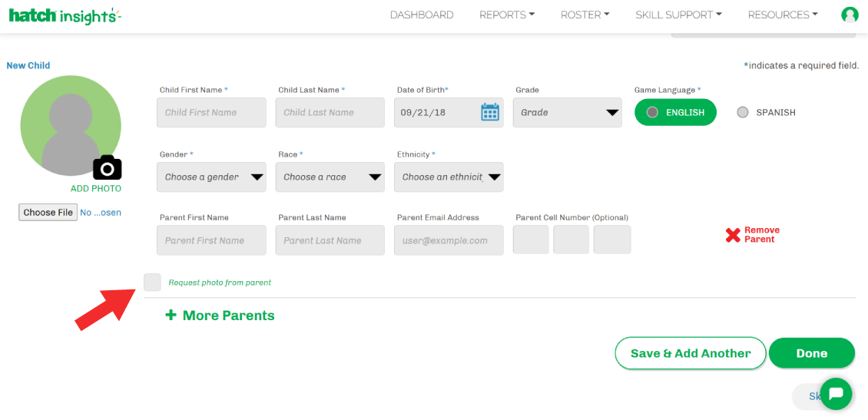Click the red X Remove Parent icon
The width and height of the screenshot is (868, 420).
click(x=733, y=235)
